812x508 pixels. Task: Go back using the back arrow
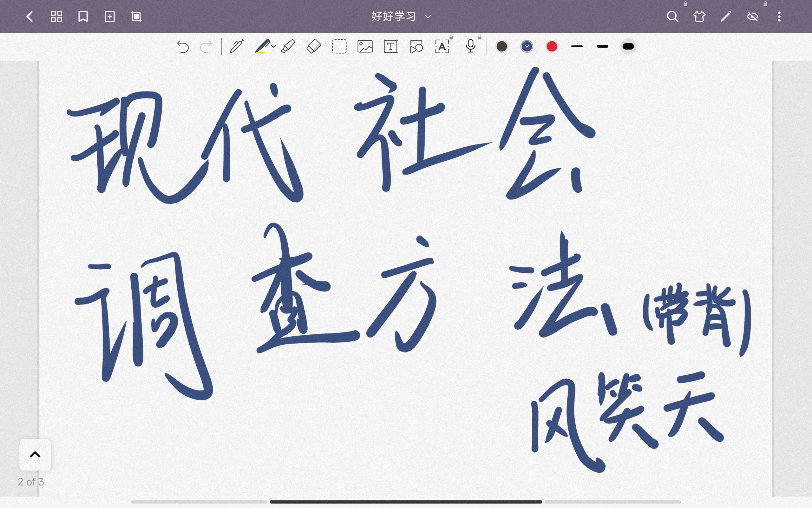(x=29, y=17)
